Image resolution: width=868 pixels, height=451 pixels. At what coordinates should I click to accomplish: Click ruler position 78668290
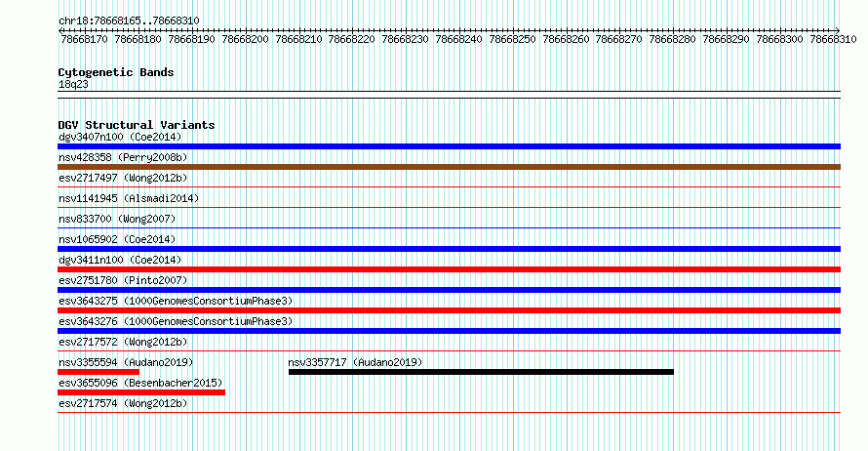coord(726,40)
